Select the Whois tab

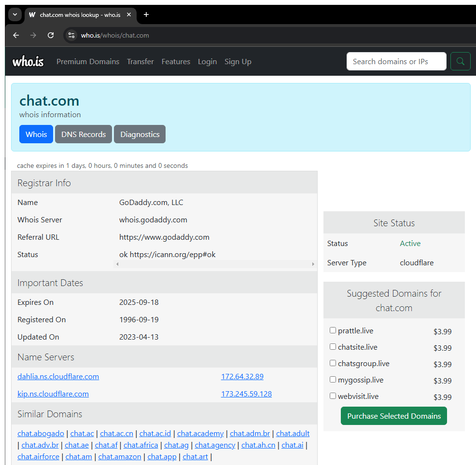pos(36,134)
